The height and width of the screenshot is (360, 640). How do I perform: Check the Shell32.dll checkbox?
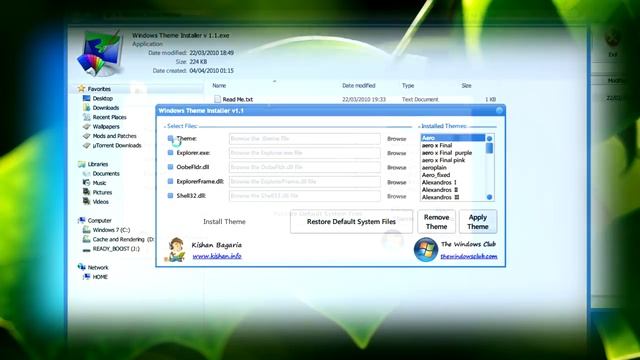coord(171,196)
